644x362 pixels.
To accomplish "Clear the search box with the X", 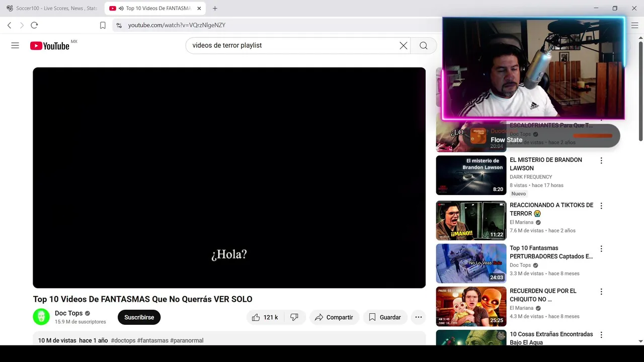I will click(x=404, y=45).
